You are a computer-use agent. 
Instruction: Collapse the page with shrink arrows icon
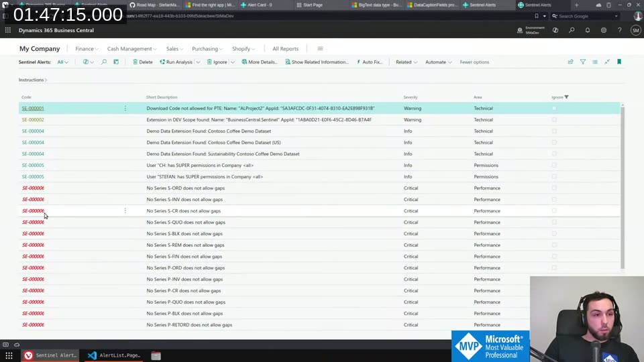tap(607, 62)
